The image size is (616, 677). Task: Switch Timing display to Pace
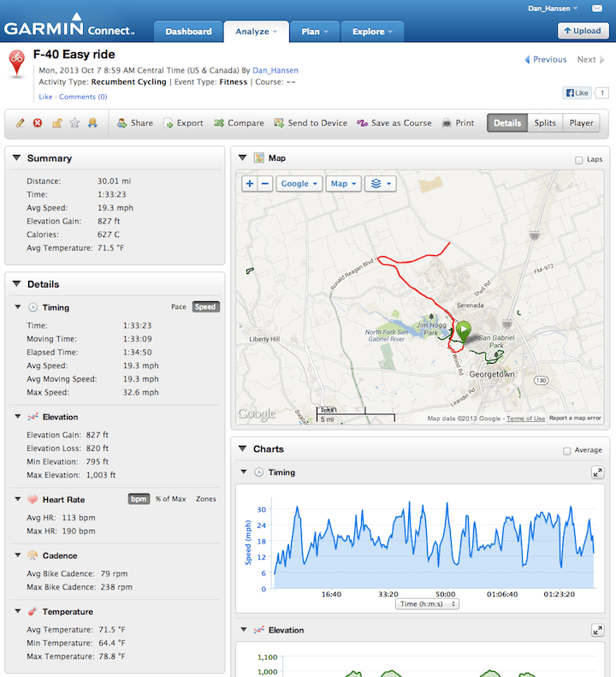click(x=179, y=307)
